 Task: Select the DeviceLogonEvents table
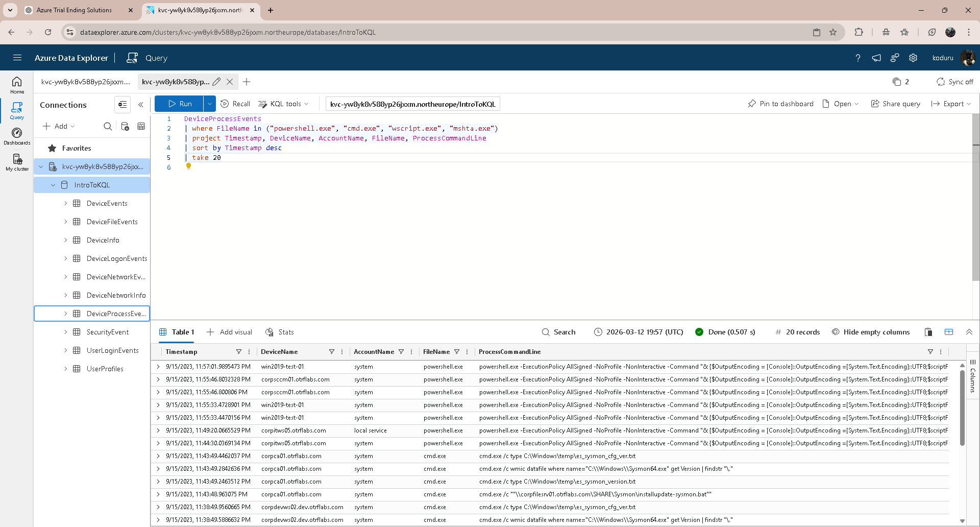(x=117, y=258)
